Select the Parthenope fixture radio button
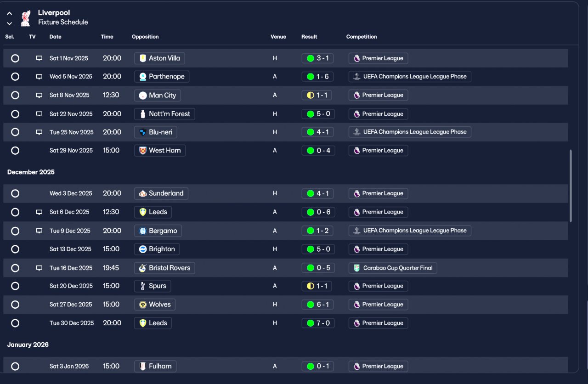Viewport: 588px width, 384px height. pos(15,77)
